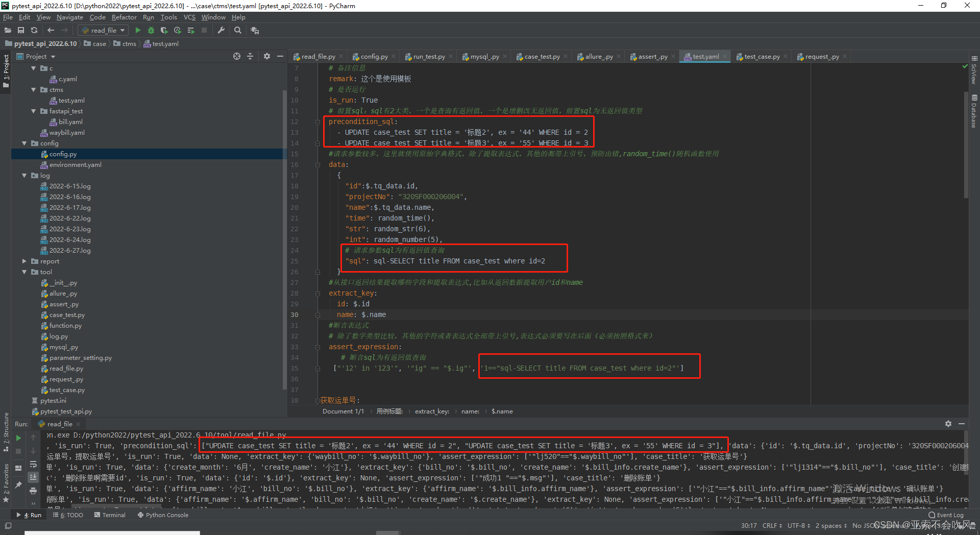Toggle scroll to end in Run console

click(x=33, y=477)
